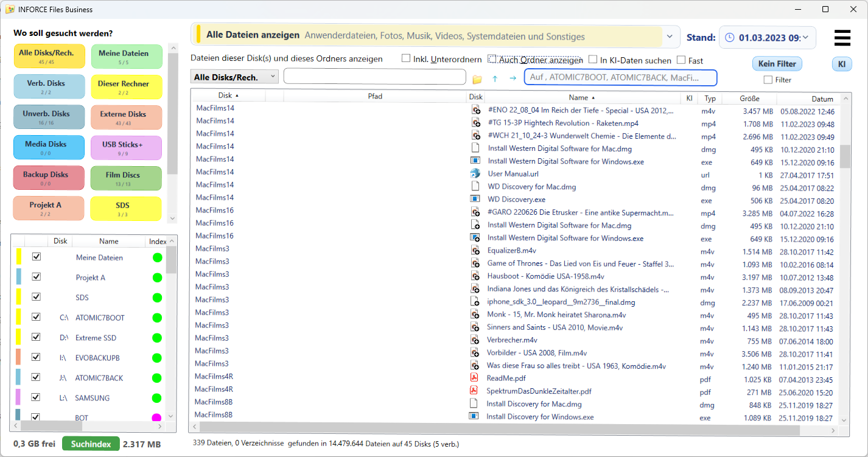Screen dimensions: 868x457
Task: Open the hamburger menu icon
Action: pyautogui.click(x=842, y=38)
